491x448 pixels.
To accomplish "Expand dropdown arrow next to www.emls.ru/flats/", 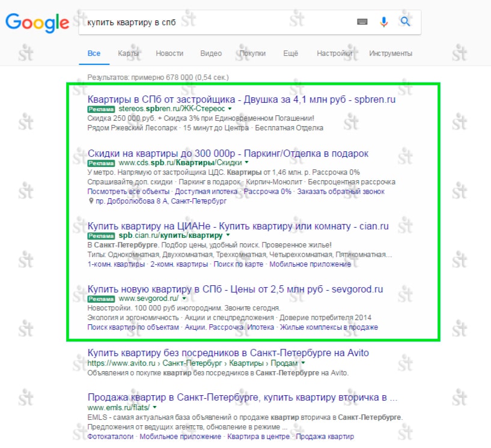I will point(154,408).
